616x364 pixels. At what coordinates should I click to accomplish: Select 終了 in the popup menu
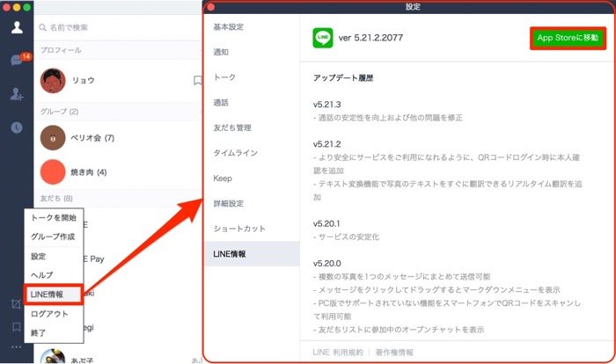pos(54,333)
